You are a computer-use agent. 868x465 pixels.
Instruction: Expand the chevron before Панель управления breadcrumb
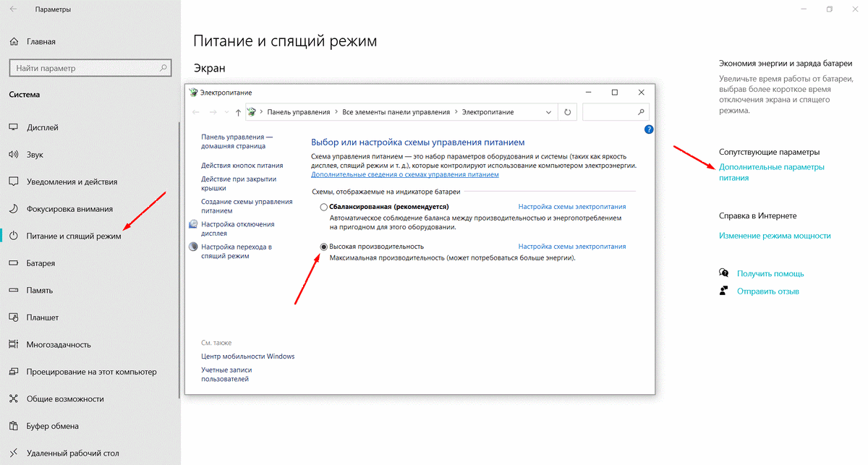point(261,112)
